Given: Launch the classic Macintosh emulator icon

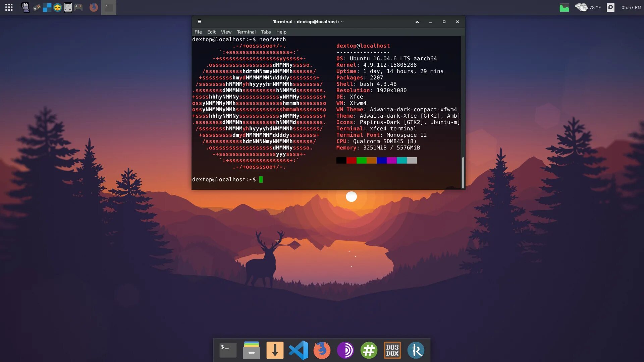Looking at the screenshot, I should 68,7.
